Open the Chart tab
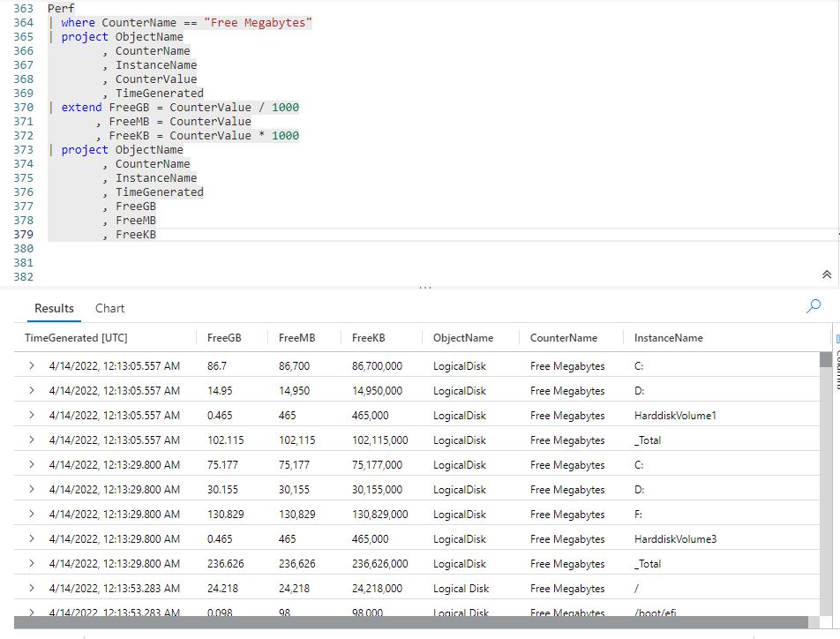The height and width of the screenshot is (639, 840). 110,308
